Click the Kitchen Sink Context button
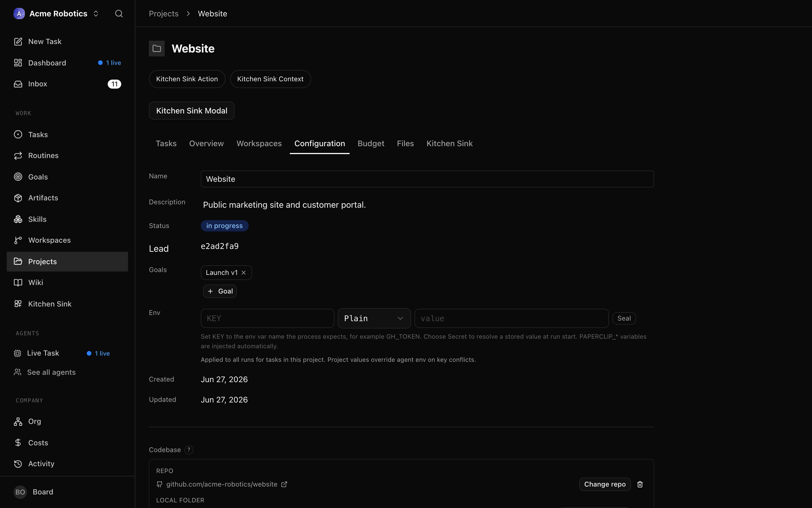This screenshot has height=508, width=812. [x=270, y=79]
